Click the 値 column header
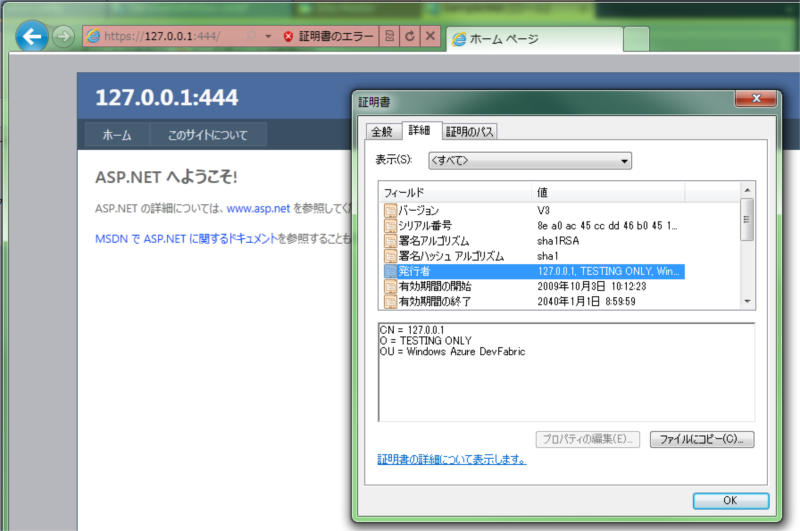The image size is (800, 531). pos(608,193)
